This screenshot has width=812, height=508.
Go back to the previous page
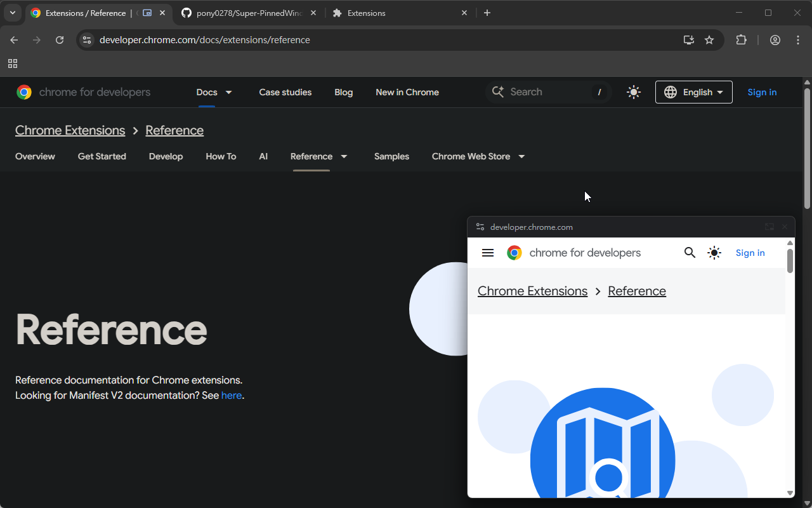[x=14, y=40]
